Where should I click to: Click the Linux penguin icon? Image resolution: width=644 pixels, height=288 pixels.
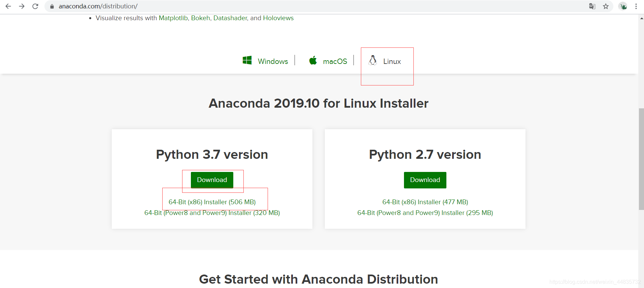click(373, 60)
